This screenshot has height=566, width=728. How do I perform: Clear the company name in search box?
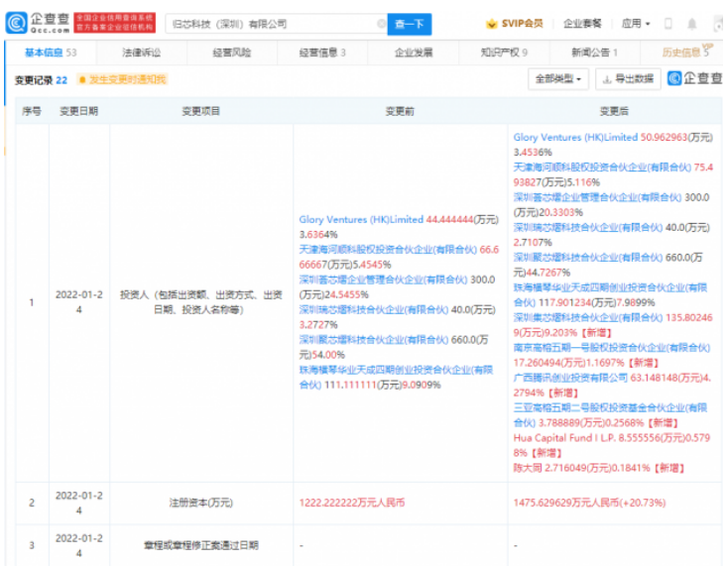pos(381,24)
